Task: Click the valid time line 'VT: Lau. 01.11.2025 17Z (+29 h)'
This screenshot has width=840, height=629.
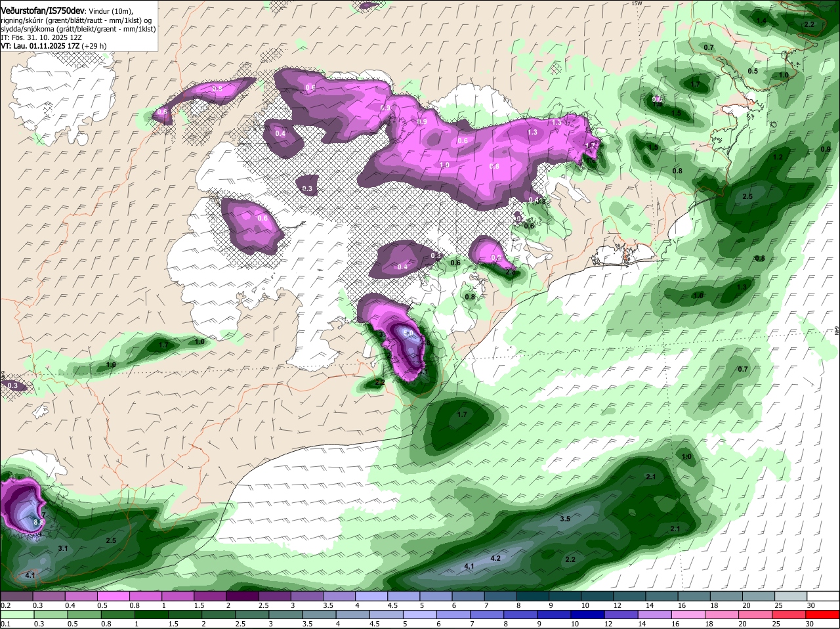Action: coord(53,46)
